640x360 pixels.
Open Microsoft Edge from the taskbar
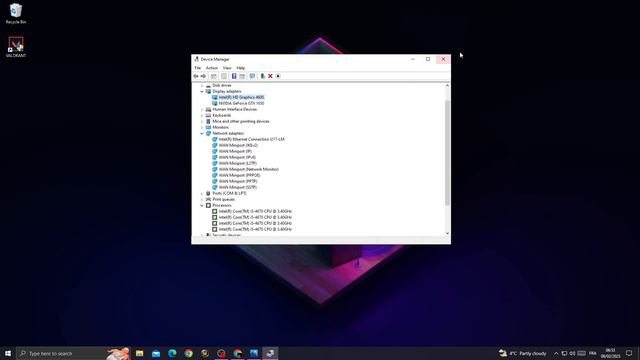[172, 353]
